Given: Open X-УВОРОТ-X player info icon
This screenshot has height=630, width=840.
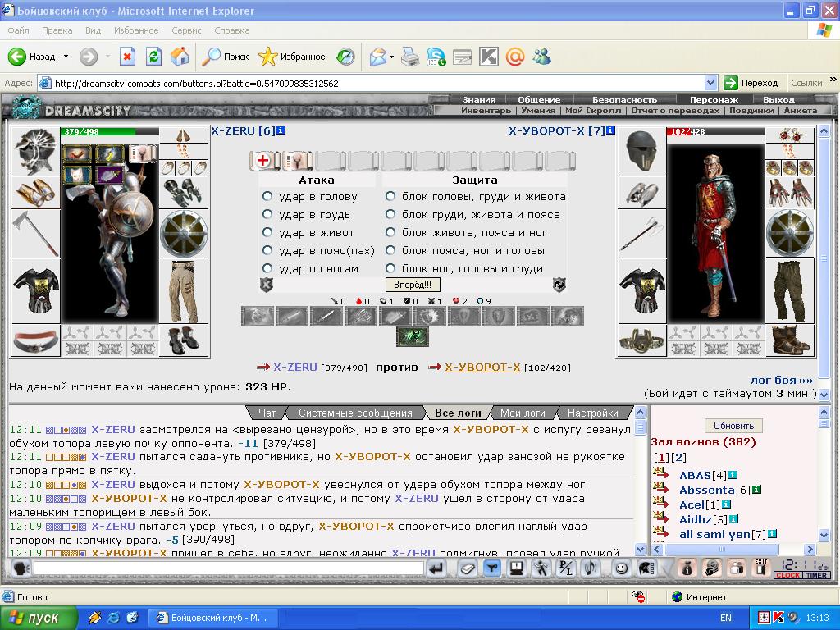Looking at the screenshot, I should (x=610, y=130).
